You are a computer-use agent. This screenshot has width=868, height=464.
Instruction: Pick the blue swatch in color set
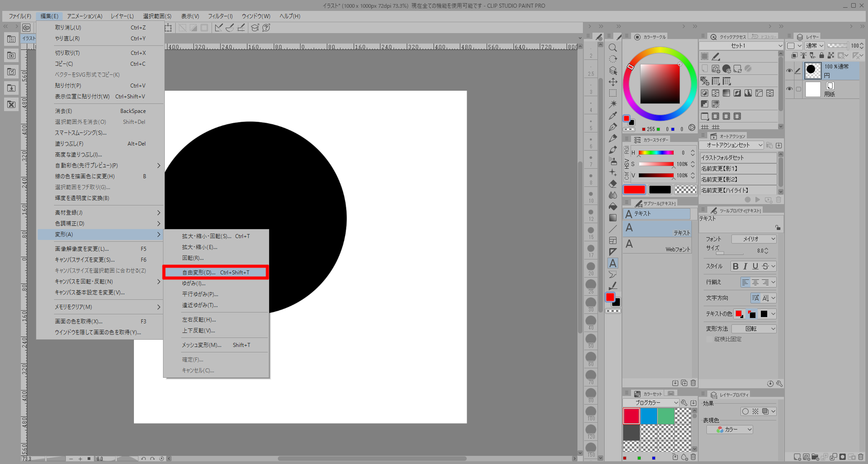point(649,416)
